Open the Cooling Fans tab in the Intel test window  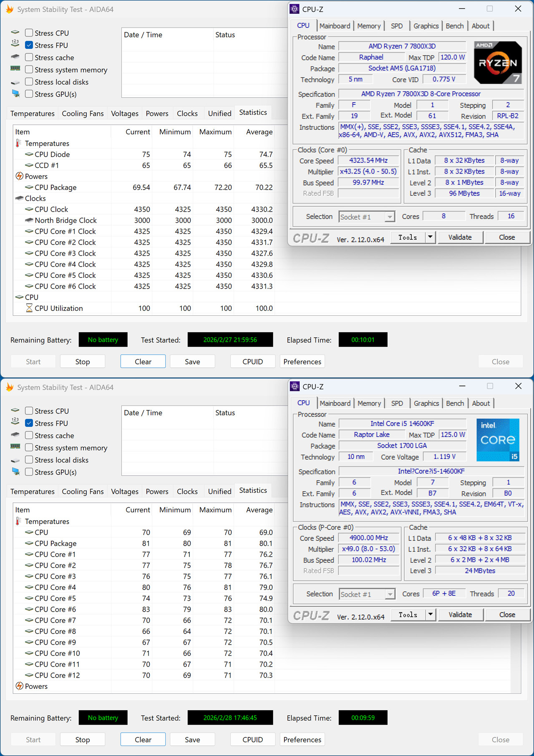(x=83, y=491)
